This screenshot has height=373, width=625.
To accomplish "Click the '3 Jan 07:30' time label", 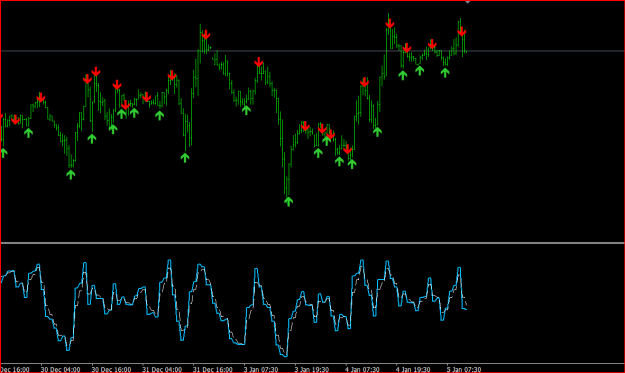I will 261,369.
